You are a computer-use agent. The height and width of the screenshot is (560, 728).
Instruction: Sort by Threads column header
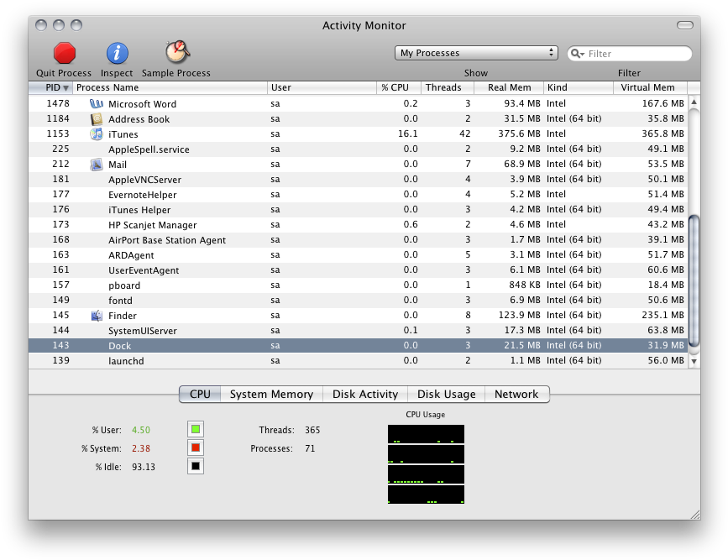447,87
